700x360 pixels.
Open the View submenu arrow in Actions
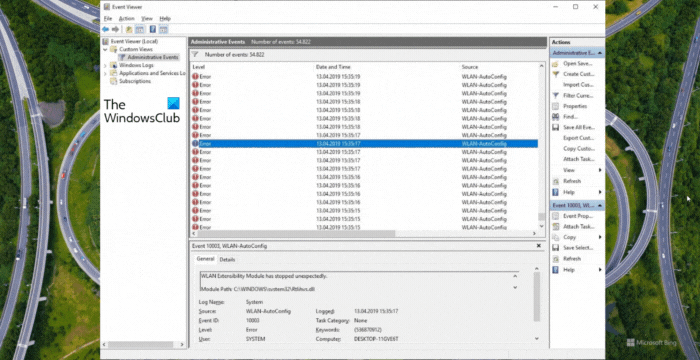point(600,170)
